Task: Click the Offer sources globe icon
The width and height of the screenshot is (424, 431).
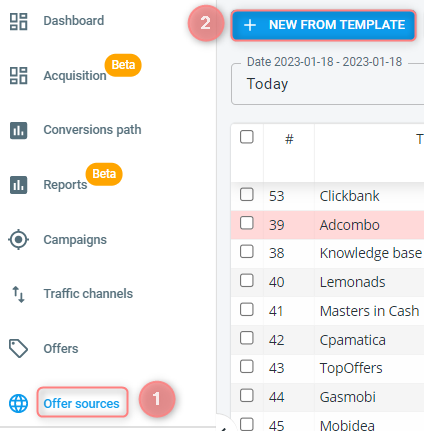Action: 18,403
